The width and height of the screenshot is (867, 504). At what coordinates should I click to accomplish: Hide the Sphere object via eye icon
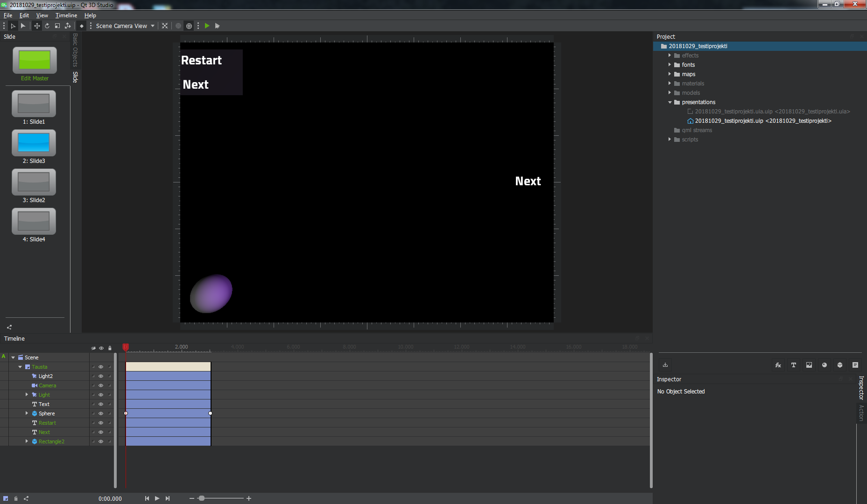click(101, 413)
